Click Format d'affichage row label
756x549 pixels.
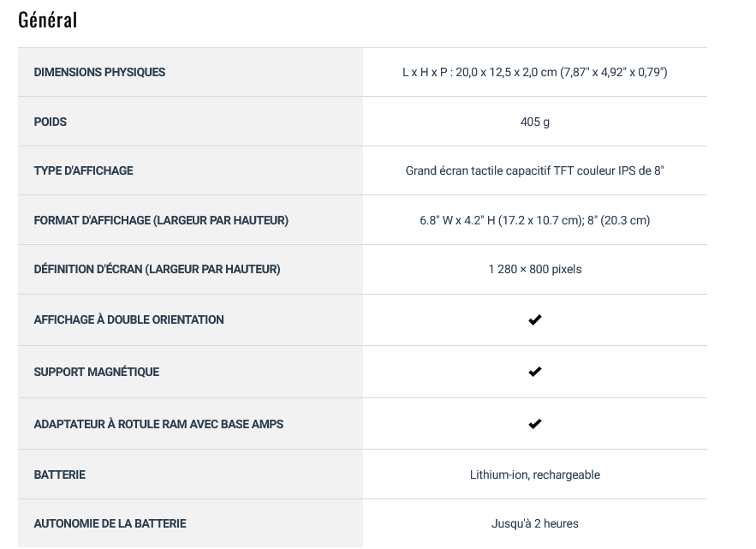click(x=161, y=220)
